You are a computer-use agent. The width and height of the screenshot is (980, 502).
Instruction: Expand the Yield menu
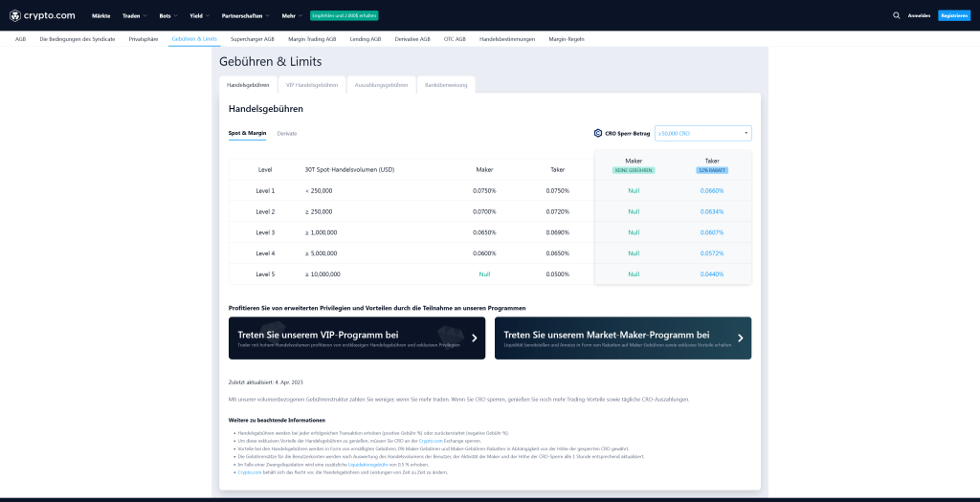click(x=198, y=16)
